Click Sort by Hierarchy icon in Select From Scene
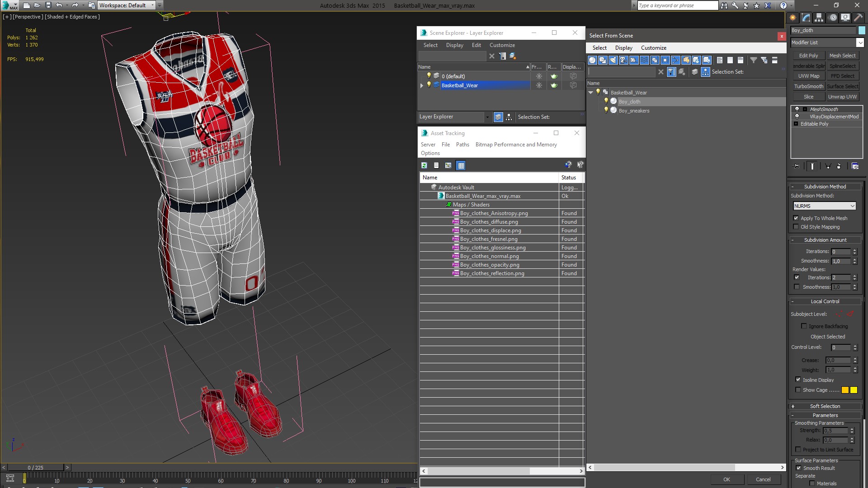Viewport: 868px width, 488px height. tap(706, 72)
